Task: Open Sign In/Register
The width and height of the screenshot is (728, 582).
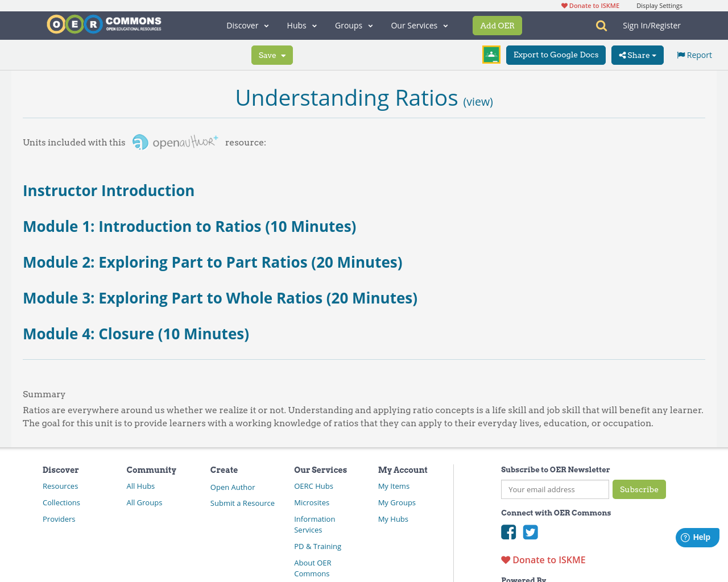Action: coord(651,24)
